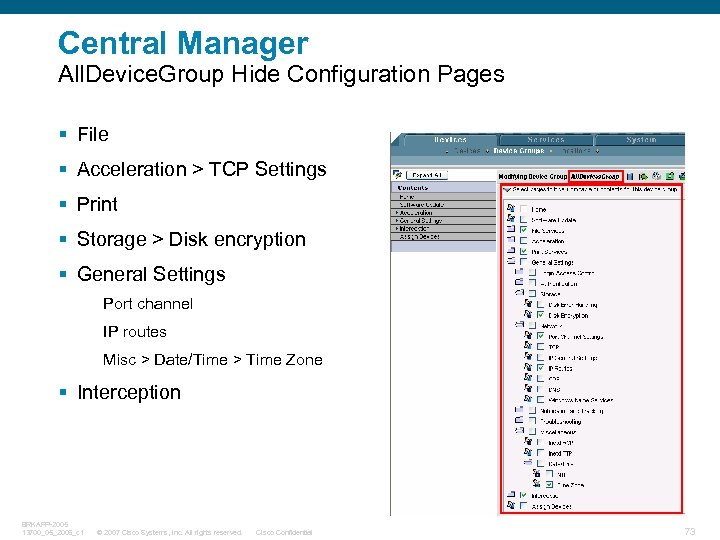The image size is (720, 540).
Task: Click the page icon beside Assign Devices checkbox
Action: click(x=511, y=506)
